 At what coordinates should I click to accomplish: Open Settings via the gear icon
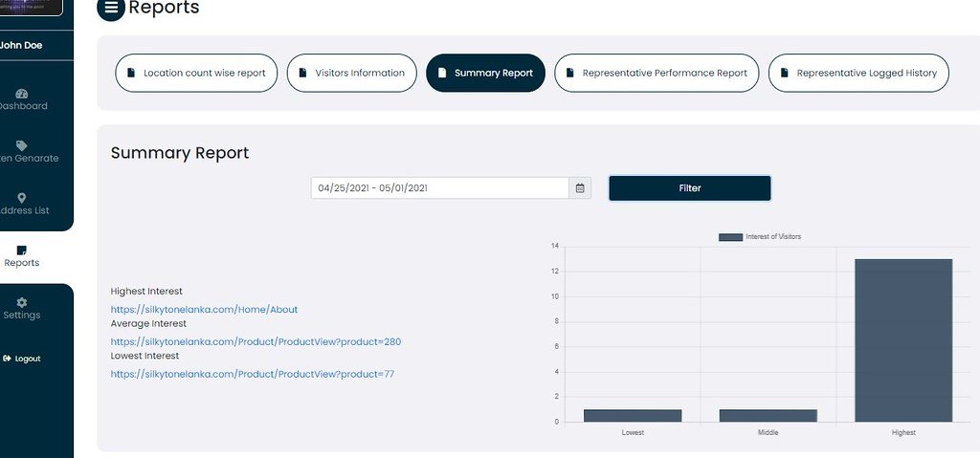pos(22,302)
